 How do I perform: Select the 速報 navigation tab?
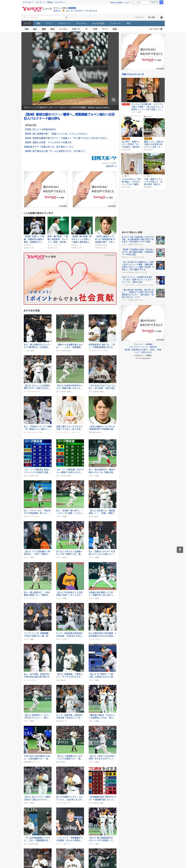click(x=38, y=24)
